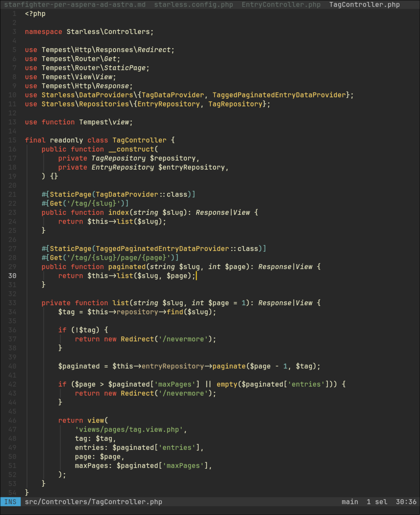
Task: Click the current line number 30 in gutter
Action: pyautogui.click(x=12, y=276)
